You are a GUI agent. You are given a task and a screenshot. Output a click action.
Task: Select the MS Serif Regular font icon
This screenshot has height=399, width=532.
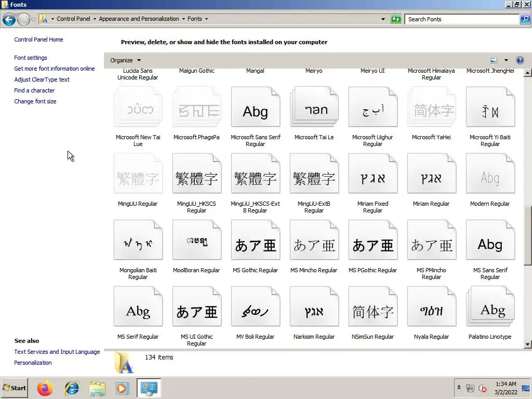(x=138, y=307)
